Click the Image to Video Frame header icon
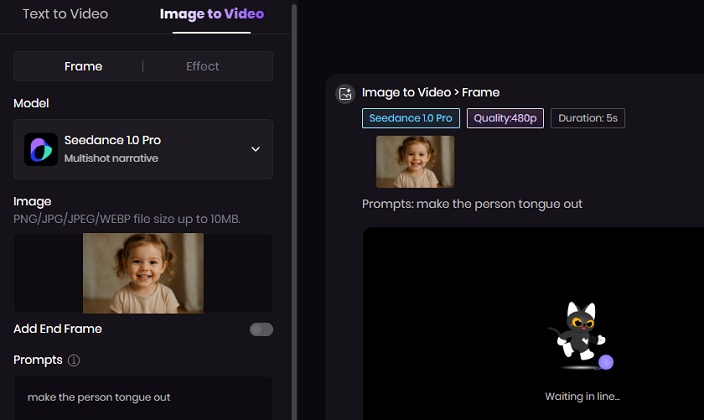Viewport: 704px width, 420px height. click(345, 94)
